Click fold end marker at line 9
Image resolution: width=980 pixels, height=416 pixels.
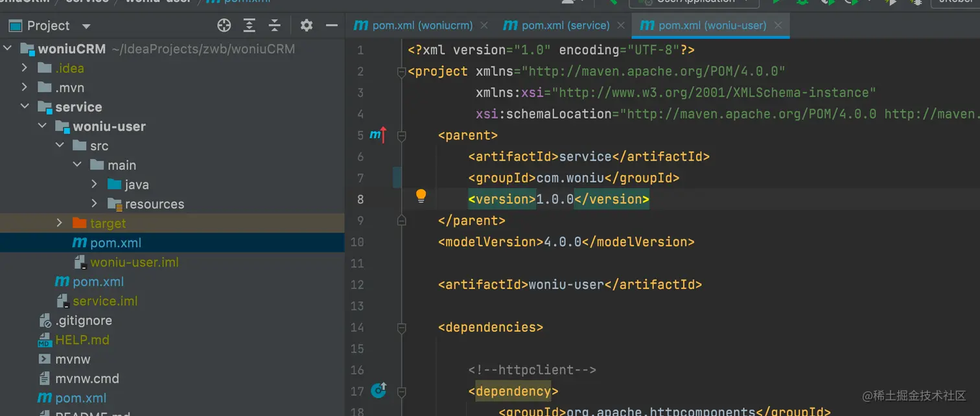click(x=401, y=220)
